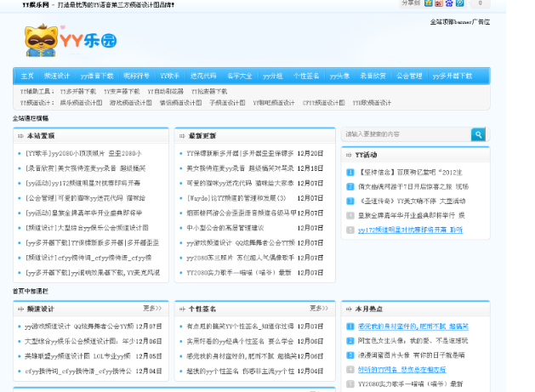The height and width of the screenshot is (392, 535).
Task: Open the 名字大全 nav item
Action: point(240,76)
